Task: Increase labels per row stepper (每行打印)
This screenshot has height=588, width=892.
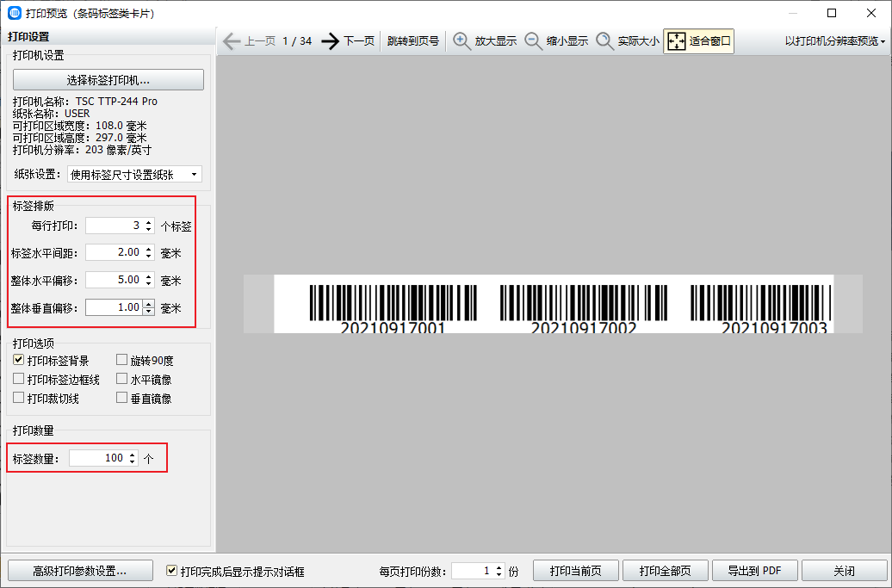Action: (149, 222)
